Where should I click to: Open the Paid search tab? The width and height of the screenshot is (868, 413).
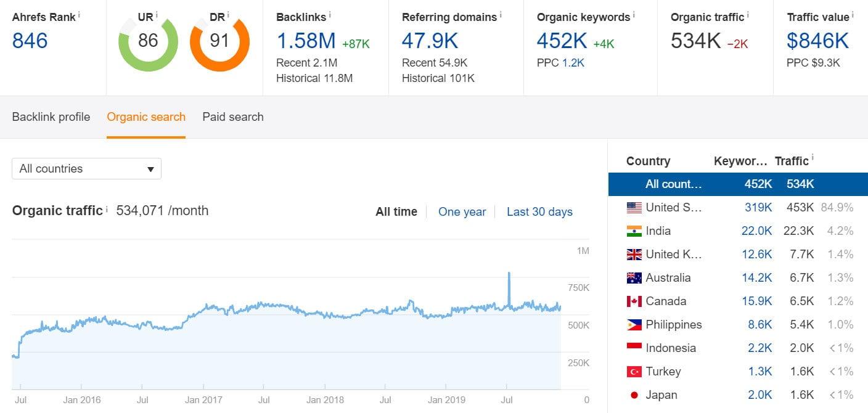[x=232, y=117]
